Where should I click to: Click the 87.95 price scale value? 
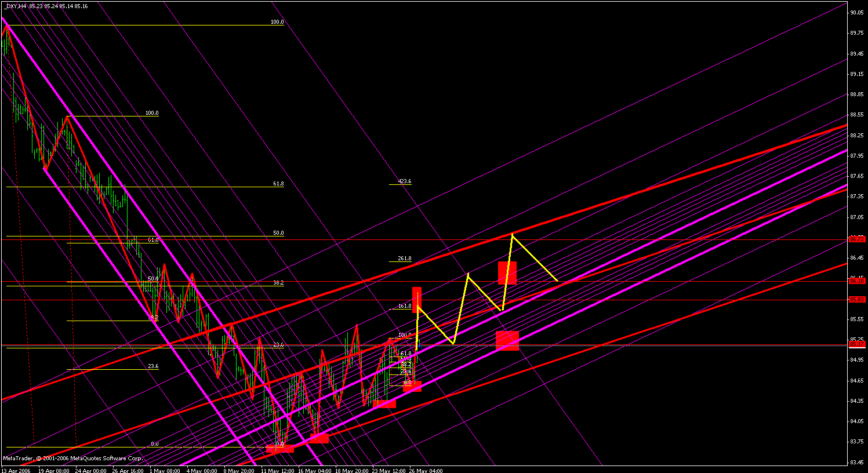coord(858,155)
